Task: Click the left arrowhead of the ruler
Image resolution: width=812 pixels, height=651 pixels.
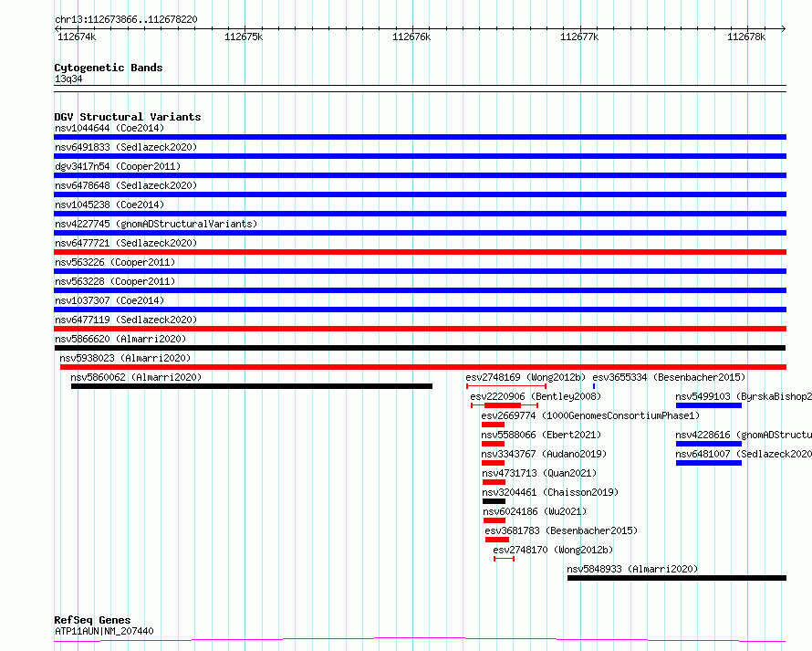Action: point(57,29)
